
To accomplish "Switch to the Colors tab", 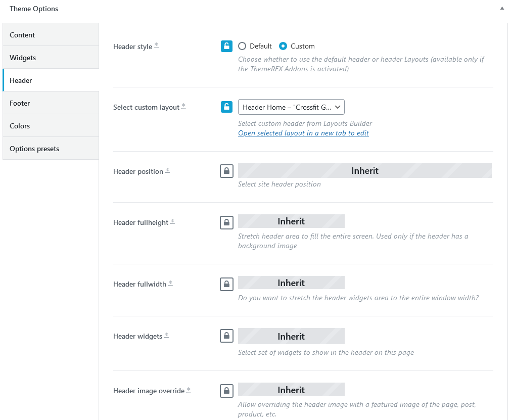I will click(51, 126).
